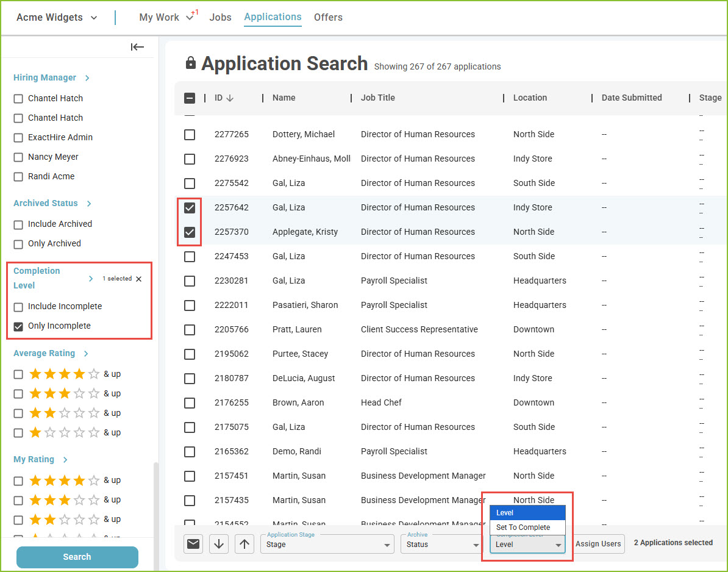The image size is (728, 572).
Task: Sort by ID column arrow
Action: point(230,98)
